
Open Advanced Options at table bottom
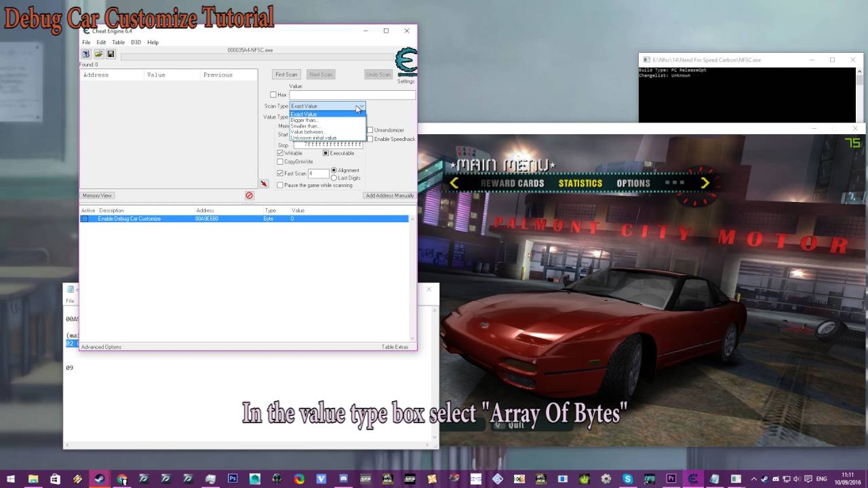click(x=101, y=347)
